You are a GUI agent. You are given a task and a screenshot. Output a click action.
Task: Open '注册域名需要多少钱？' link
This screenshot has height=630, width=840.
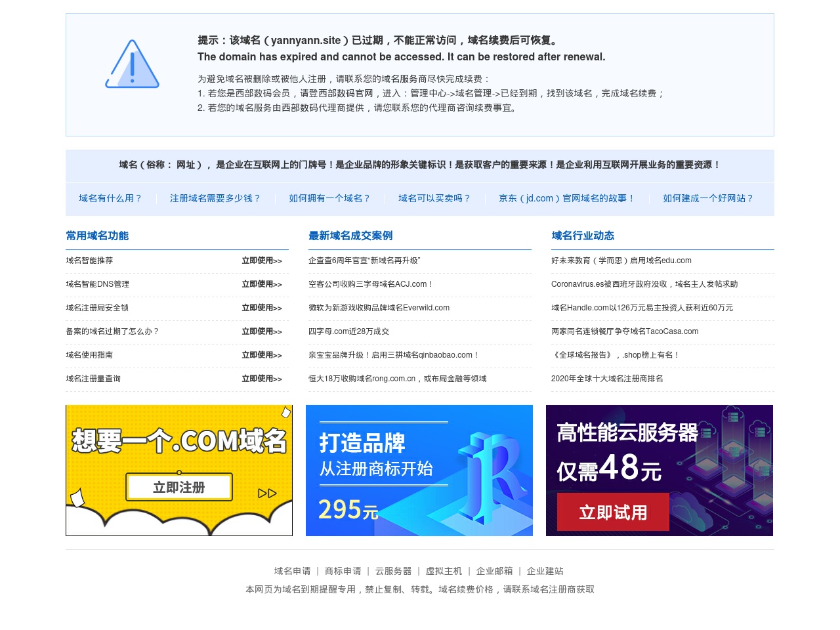pyautogui.click(x=216, y=198)
